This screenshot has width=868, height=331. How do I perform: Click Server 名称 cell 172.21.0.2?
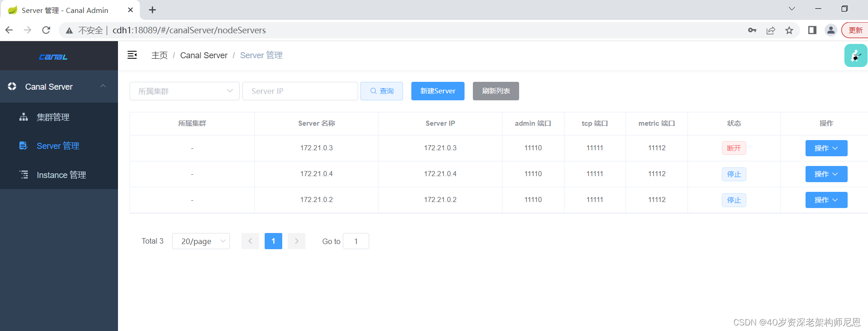click(316, 200)
